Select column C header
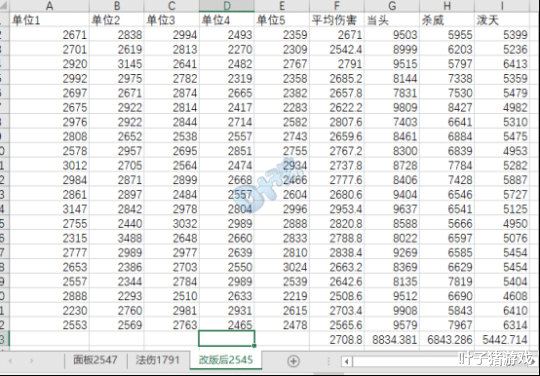This screenshot has width=540, height=376. pos(172,6)
